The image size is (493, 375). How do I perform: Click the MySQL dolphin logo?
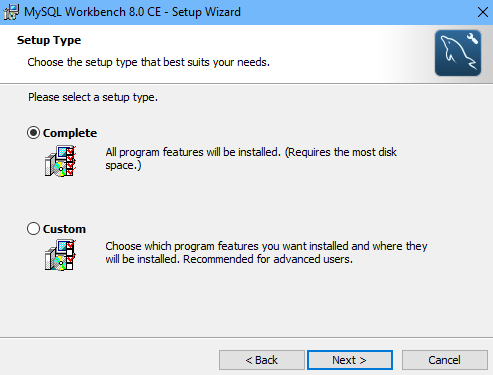pos(458,53)
